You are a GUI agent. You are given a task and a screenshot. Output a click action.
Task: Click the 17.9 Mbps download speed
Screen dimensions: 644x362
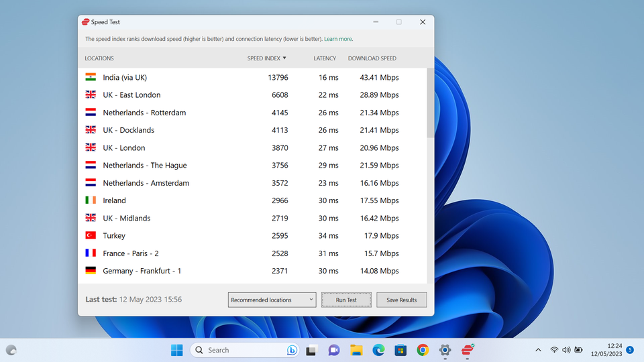coord(382,235)
